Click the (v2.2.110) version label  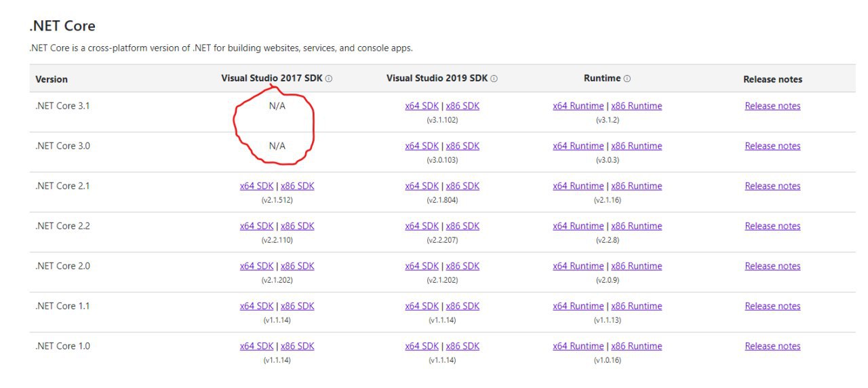tap(277, 240)
